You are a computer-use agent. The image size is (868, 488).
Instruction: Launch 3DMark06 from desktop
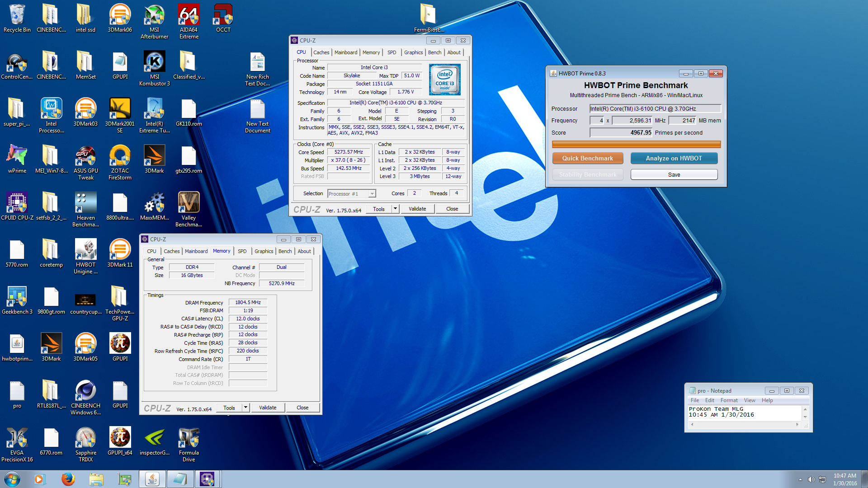(120, 19)
